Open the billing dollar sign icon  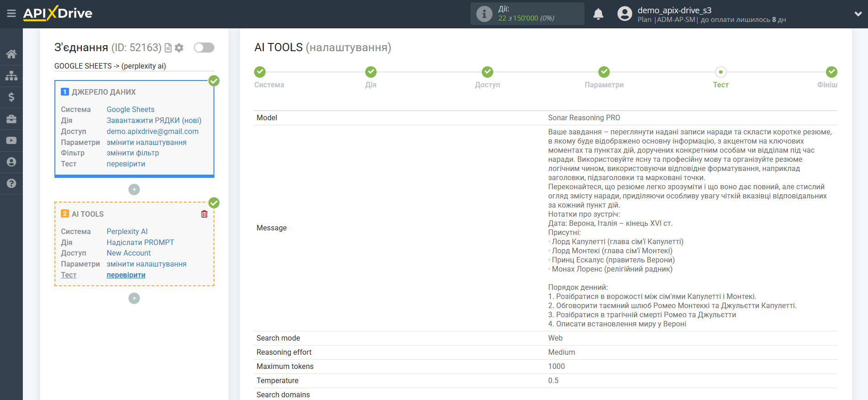(x=11, y=97)
